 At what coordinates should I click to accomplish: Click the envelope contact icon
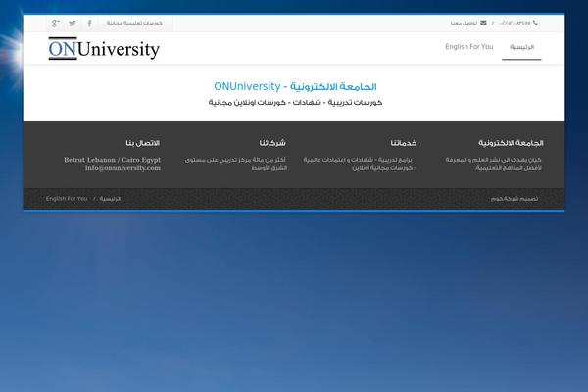[483, 23]
